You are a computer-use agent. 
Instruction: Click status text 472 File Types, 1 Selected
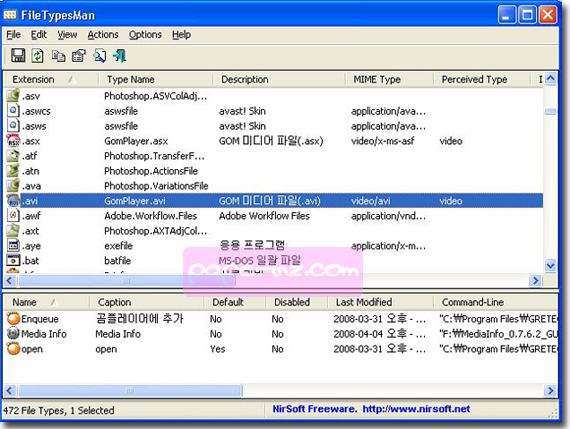pyautogui.click(x=59, y=410)
